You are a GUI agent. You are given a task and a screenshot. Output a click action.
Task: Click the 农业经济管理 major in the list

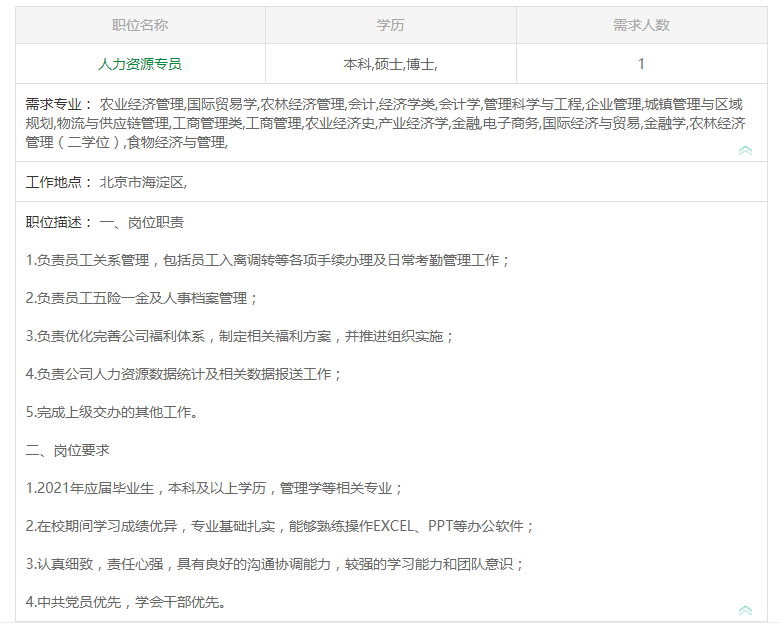coord(142,105)
